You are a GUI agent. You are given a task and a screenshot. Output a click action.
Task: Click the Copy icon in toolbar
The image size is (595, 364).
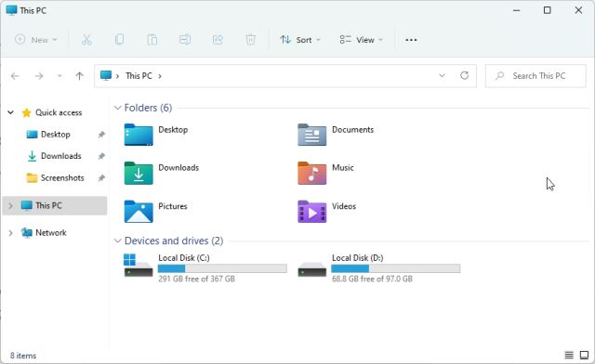coord(120,39)
